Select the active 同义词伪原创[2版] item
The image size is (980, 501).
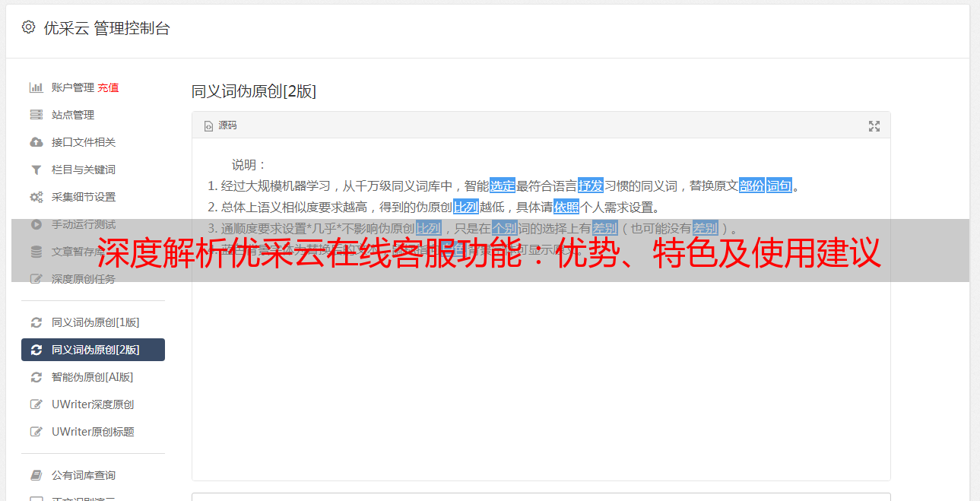point(93,350)
